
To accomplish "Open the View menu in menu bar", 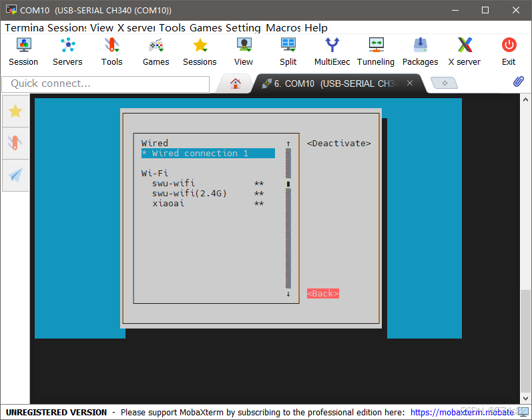I will point(101,28).
